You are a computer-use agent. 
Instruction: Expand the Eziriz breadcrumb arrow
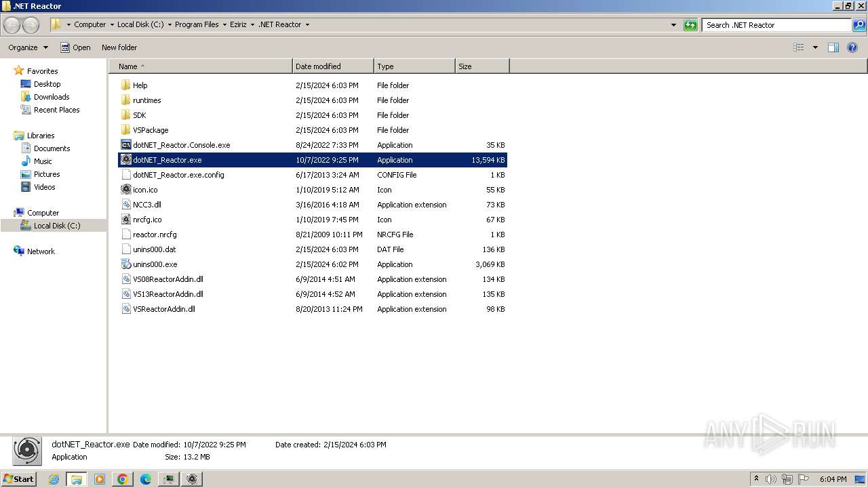point(252,25)
